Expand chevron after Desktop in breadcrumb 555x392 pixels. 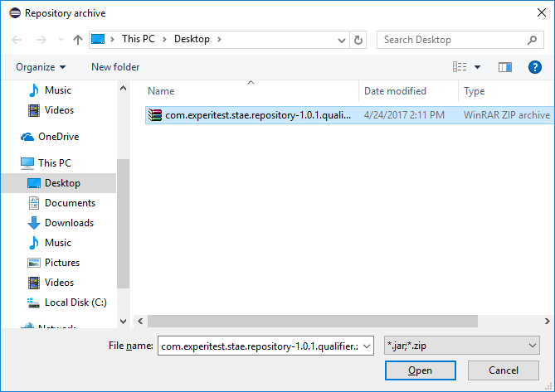[x=219, y=39]
